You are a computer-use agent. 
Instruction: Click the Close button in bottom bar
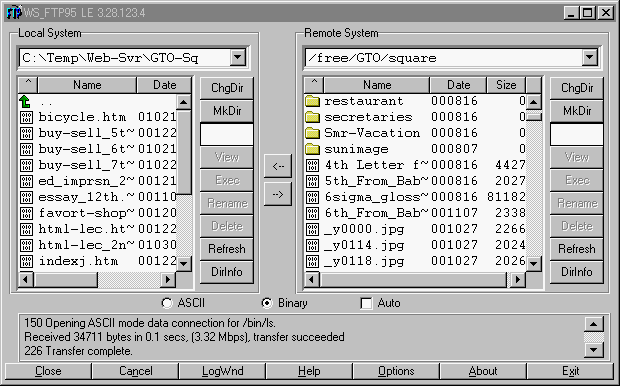click(48, 371)
